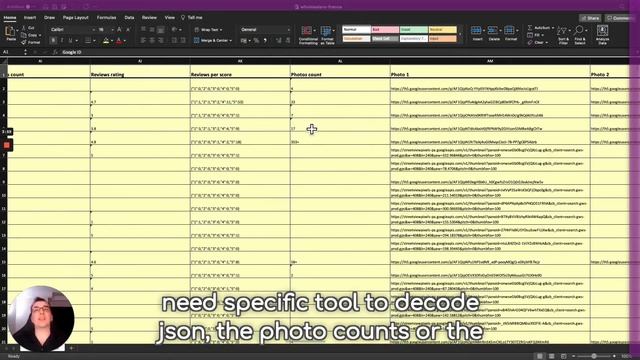Screen dimensions: 640x360
Task: Apply the yellow fill color bucket
Action: [106, 40]
